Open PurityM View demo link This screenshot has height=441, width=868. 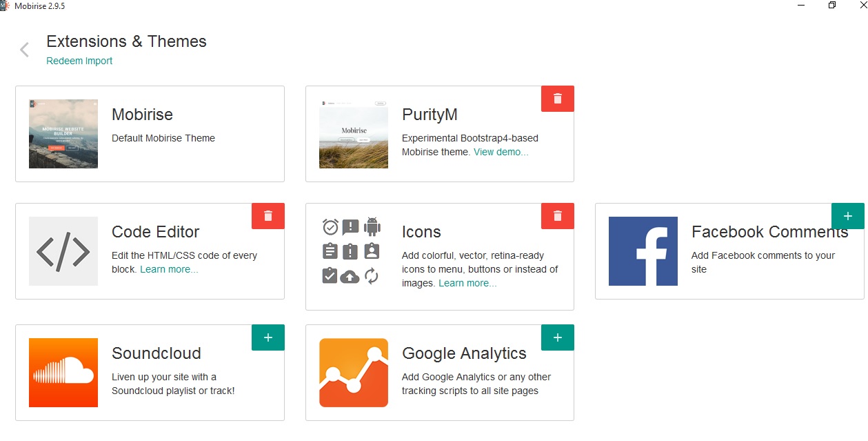(x=501, y=152)
